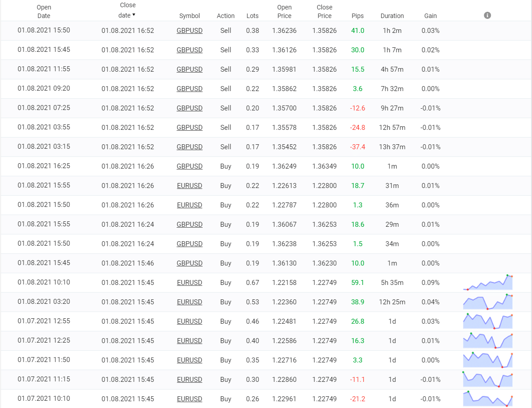Image resolution: width=532 pixels, height=408 pixels.
Task: Sort by Close Price column header
Action: 324,12
